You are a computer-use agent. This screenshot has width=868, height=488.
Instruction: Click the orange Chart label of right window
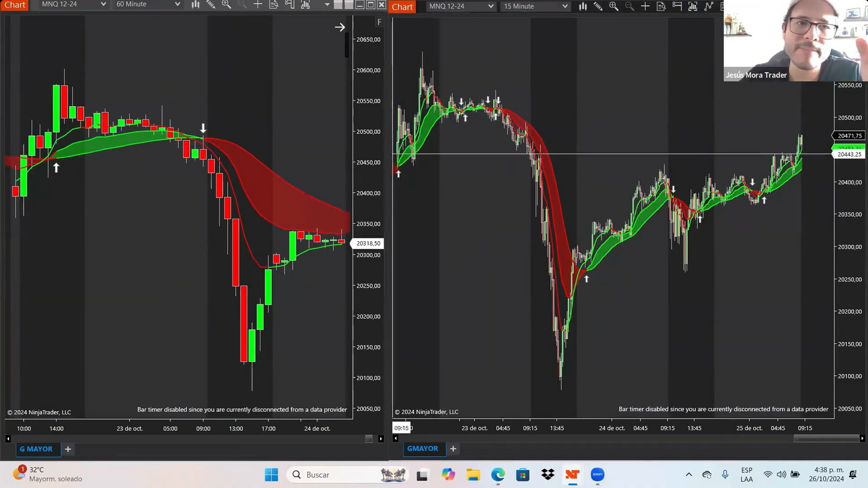pos(402,7)
